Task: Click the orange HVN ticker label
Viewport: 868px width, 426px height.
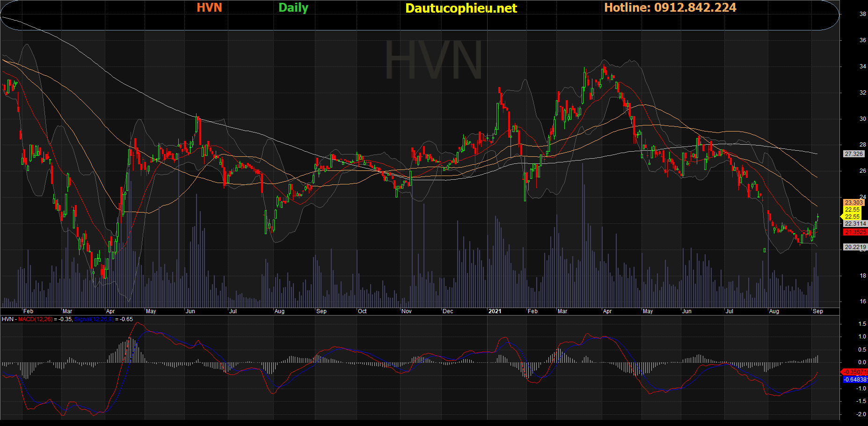Action: click(x=209, y=8)
